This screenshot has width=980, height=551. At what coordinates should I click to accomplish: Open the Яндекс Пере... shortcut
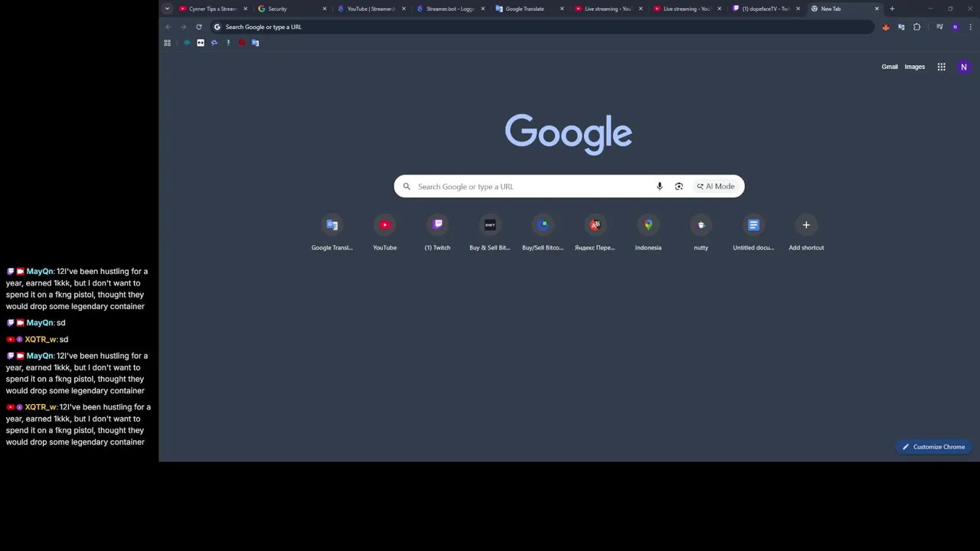595,233
